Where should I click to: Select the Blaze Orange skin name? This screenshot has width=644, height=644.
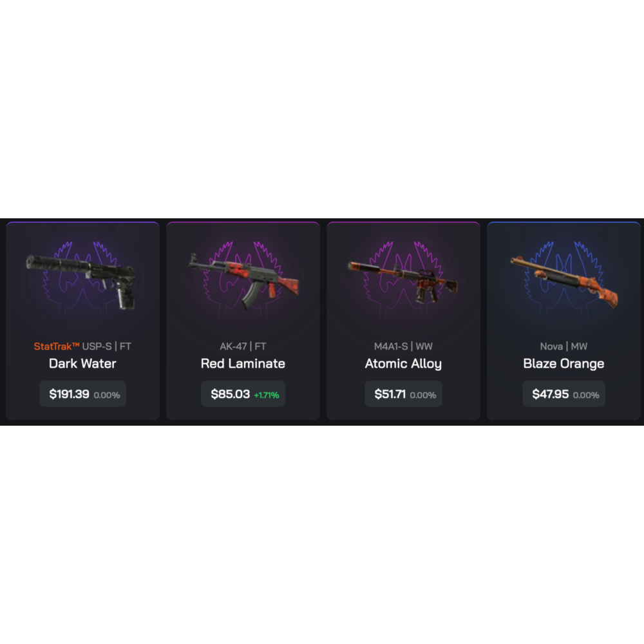pyautogui.click(x=563, y=364)
